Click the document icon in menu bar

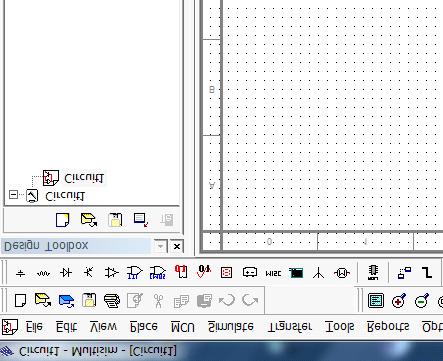[x=10, y=327]
